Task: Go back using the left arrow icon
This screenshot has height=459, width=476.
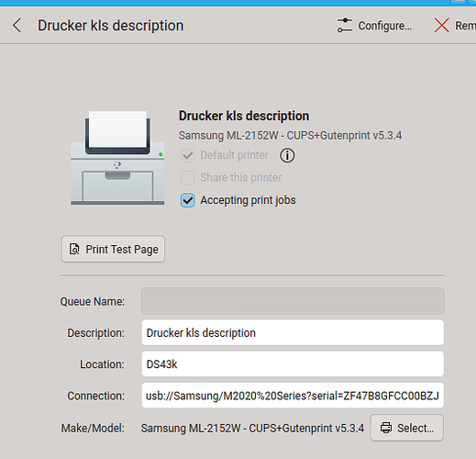Action: coord(17,25)
